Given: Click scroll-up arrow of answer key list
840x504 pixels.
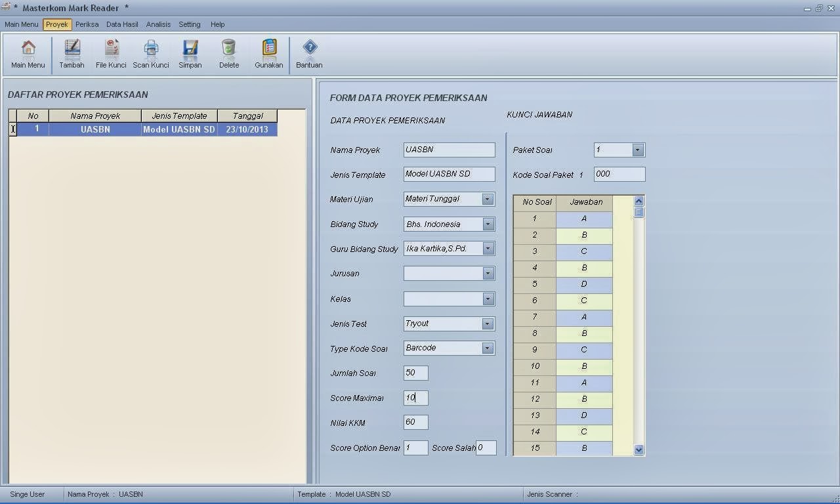Looking at the screenshot, I should [x=639, y=201].
